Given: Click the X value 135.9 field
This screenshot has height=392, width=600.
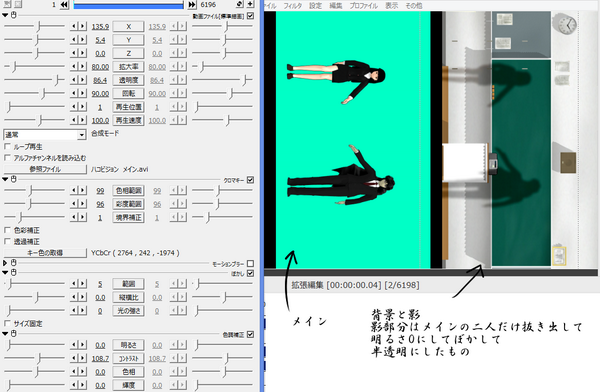Looking at the screenshot, I should click(100, 26).
